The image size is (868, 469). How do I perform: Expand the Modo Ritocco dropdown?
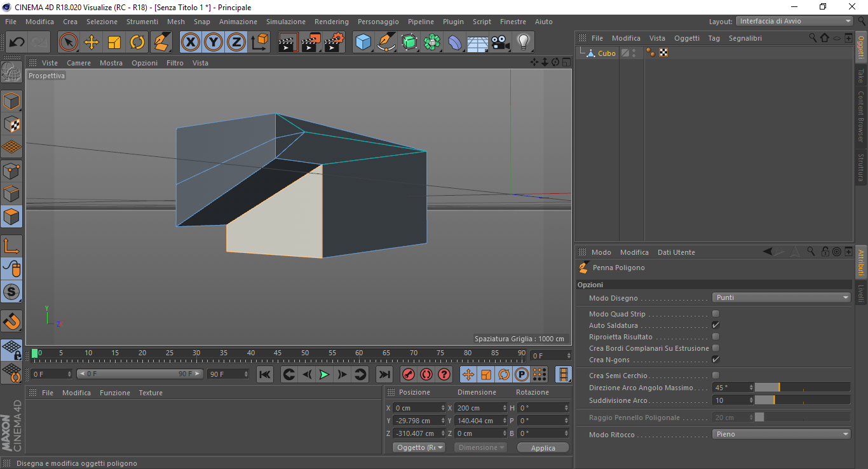(x=781, y=434)
